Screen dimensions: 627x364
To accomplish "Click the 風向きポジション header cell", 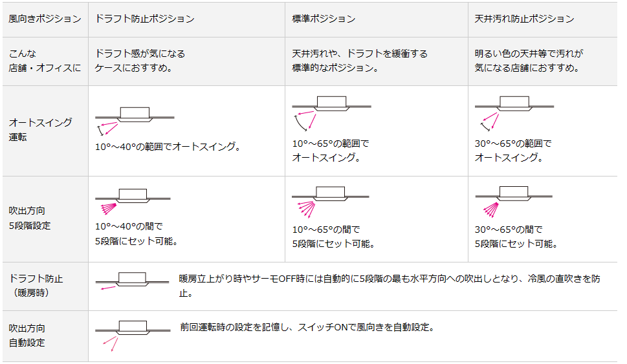I will [x=45, y=19].
